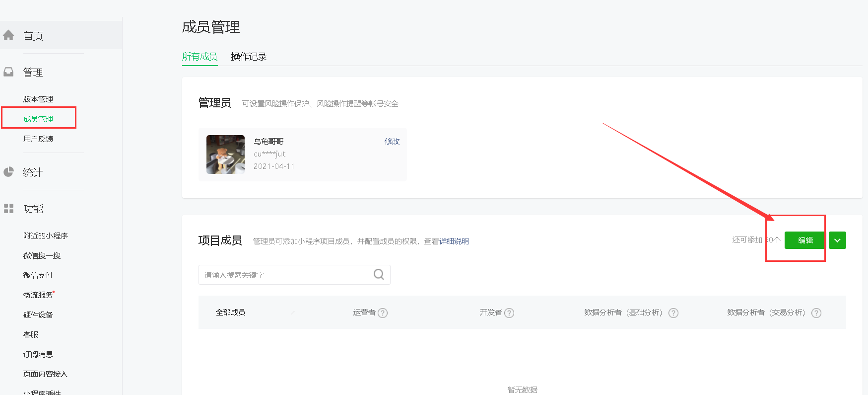868x395 pixels.
Task: Click the search magnifier icon
Action: 379,274
